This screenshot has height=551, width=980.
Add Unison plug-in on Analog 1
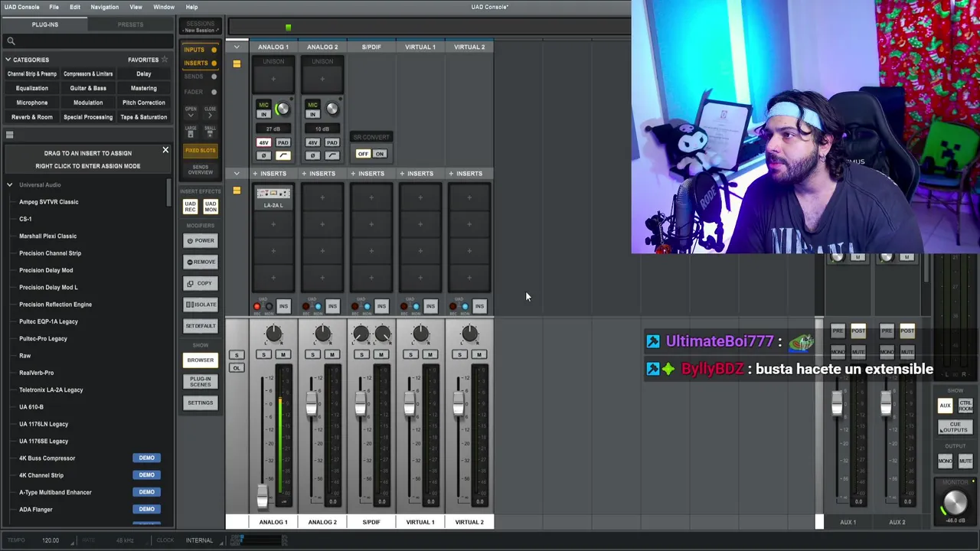point(273,79)
